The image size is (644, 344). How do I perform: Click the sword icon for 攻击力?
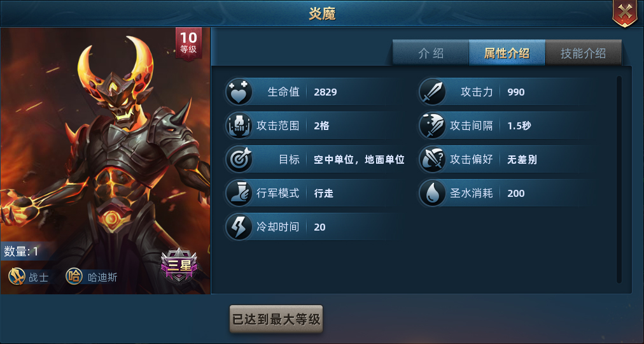[432, 92]
